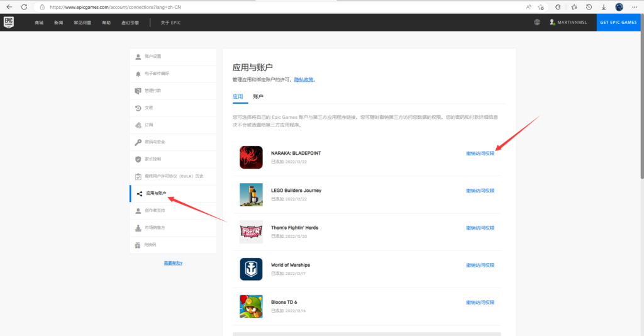This screenshot has height=336, width=644.
Task: Select the Bloons TD 6 title text
Action: point(284,302)
